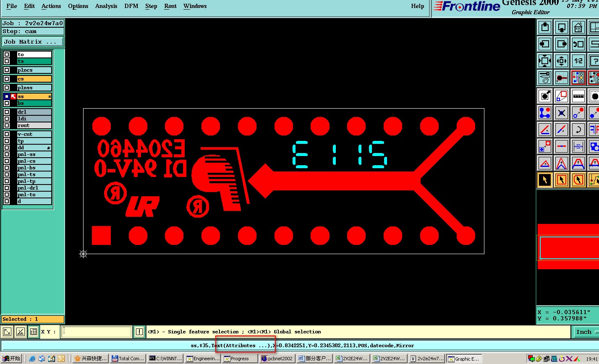
Task: Set the 1:2 scale view icon
Action: click(x=578, y=60)
